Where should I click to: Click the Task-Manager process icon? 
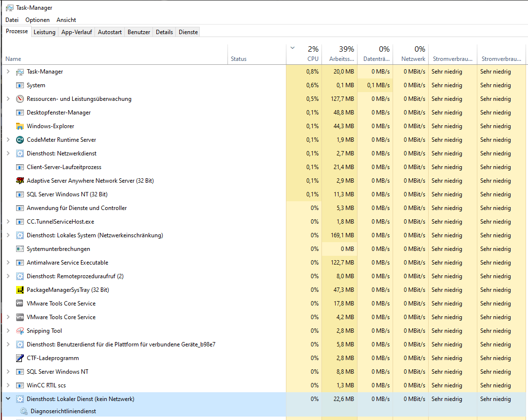tap(20, 72)
